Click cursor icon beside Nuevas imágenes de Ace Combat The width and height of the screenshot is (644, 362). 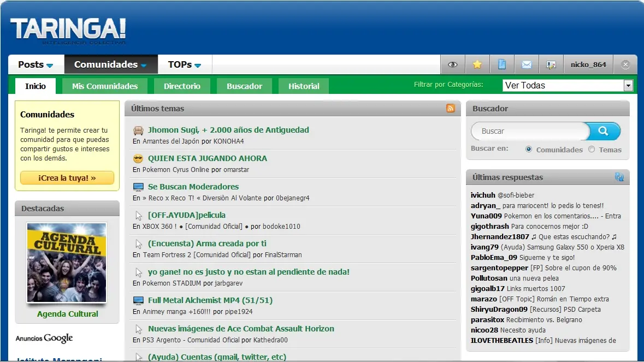click(x=138, y=329)
